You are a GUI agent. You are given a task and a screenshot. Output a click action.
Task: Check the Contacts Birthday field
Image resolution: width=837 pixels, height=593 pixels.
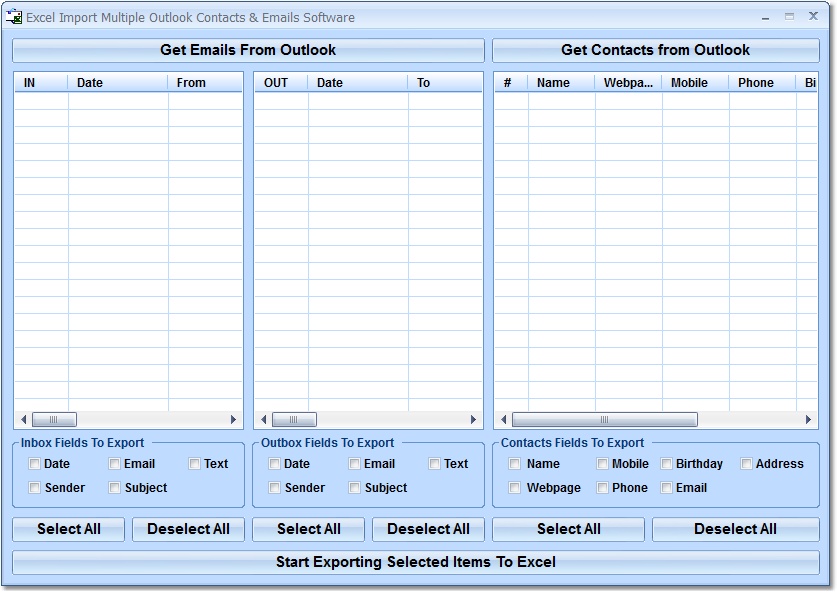666,463
